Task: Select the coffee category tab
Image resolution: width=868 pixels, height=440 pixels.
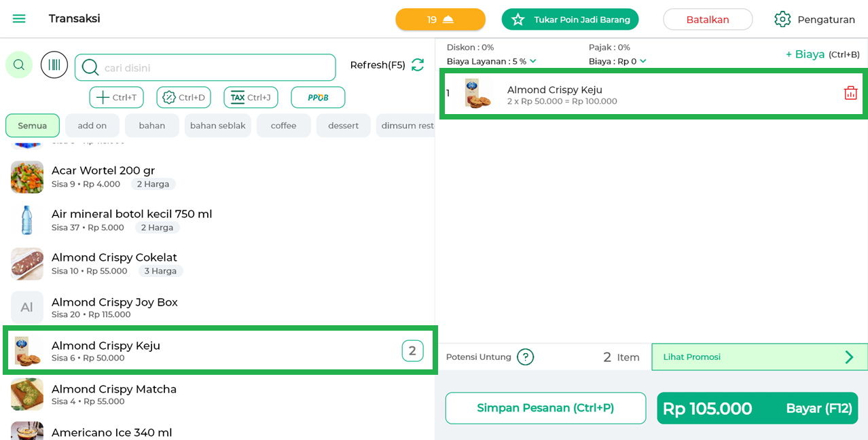Action: tap(283, 126)
